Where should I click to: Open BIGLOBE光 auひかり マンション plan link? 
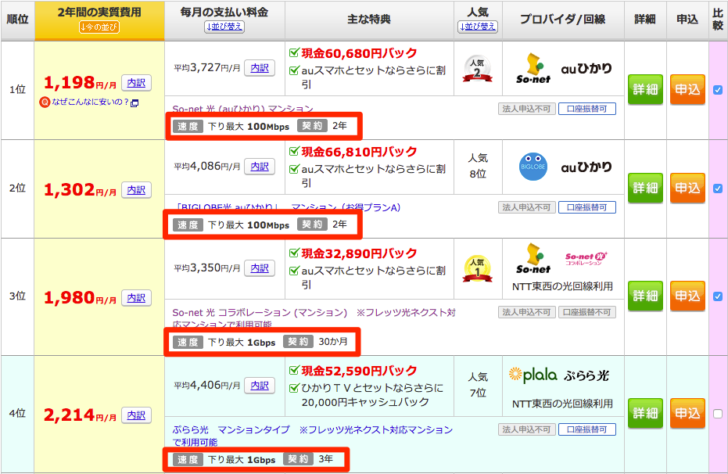coord(288,207)
